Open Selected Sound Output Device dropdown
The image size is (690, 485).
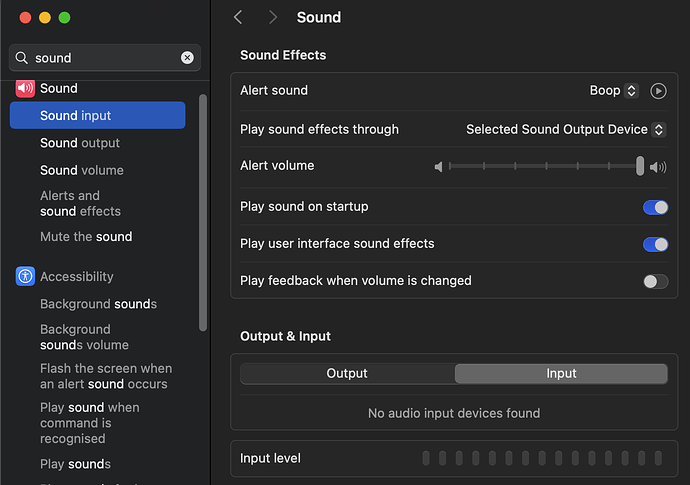click(x=565, y=130)
